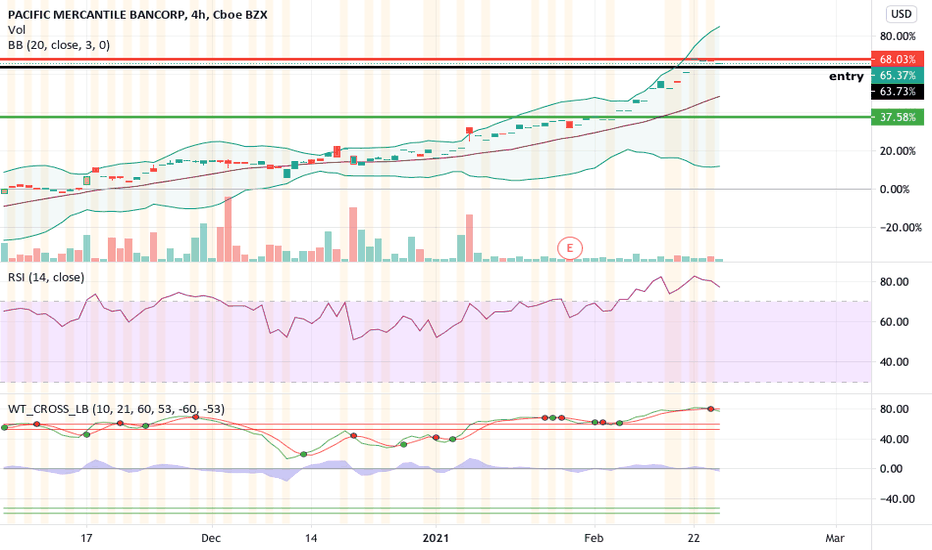Screen dimensions: 932x550
Task: Click the teal 65.37% price label
Action: pos(898,76)
